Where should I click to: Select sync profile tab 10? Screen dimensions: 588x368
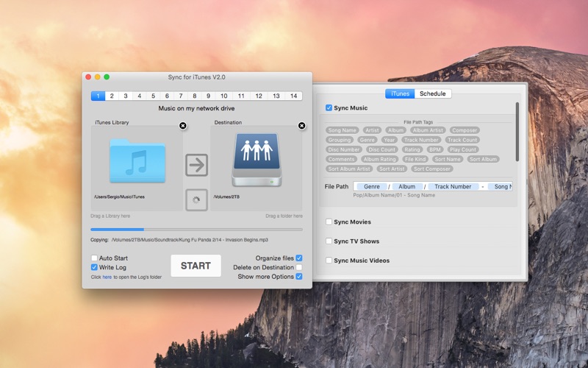click(x=224, y=96)
